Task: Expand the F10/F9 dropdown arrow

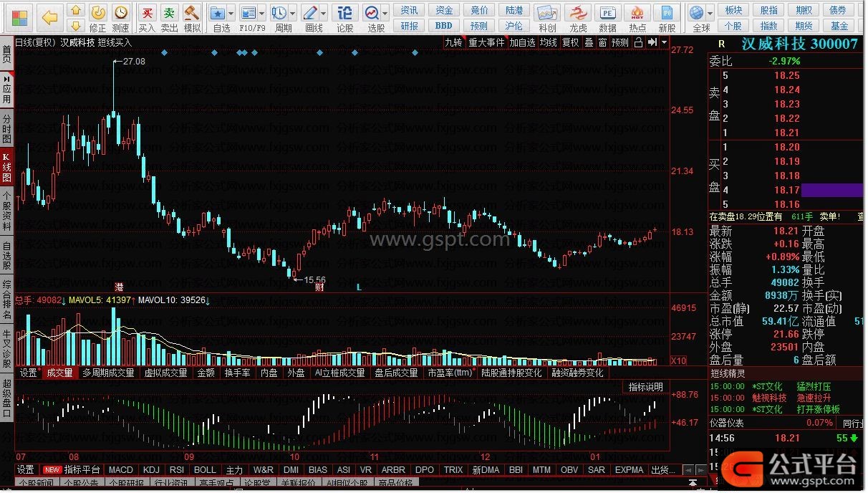Action: click(263, 13)
